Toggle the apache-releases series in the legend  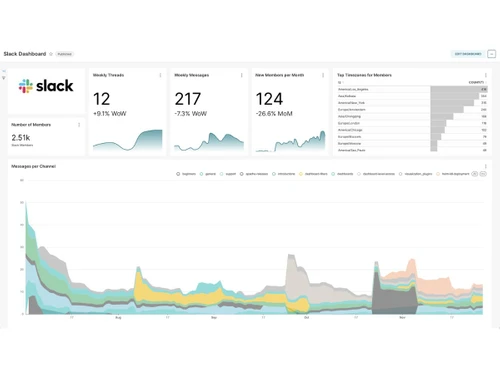pos(254,174)
